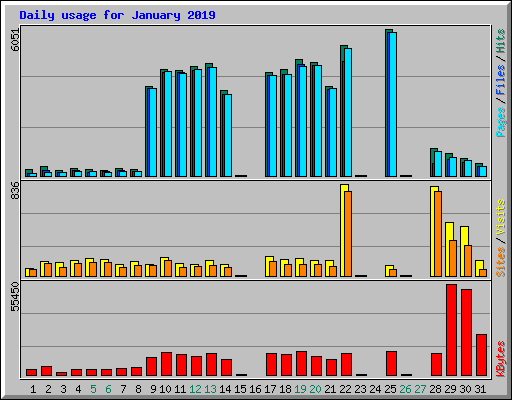Click the day 25 axis label
The height and width of the screenshot is (400, 512).
click(x=390, y=389)
